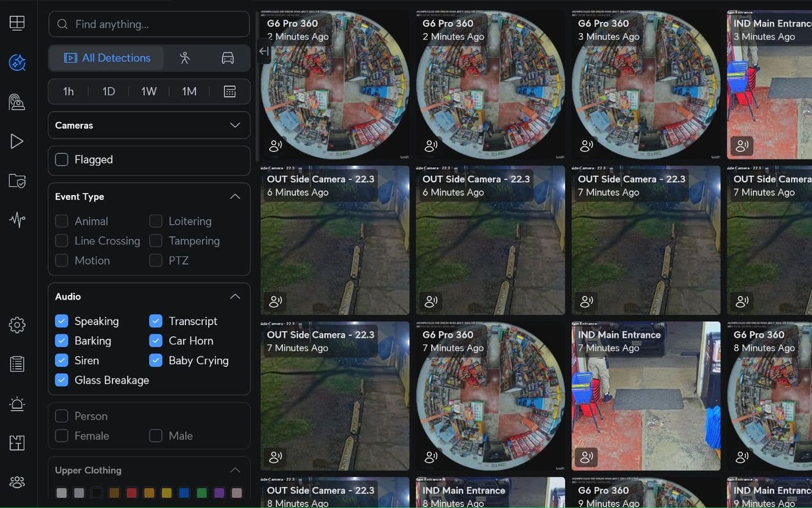Uncheck the Barking audio filter

click(61, 340)
